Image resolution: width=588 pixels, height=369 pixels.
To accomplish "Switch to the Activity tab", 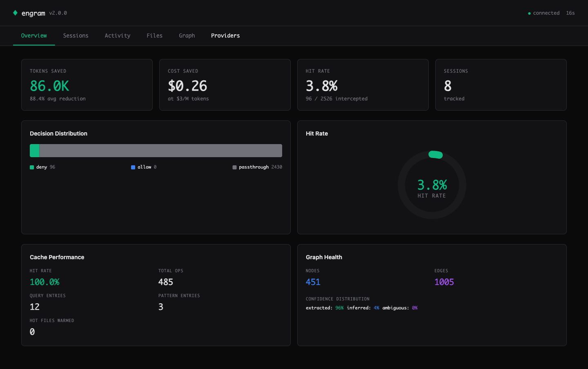I will (x=118, y=36).
